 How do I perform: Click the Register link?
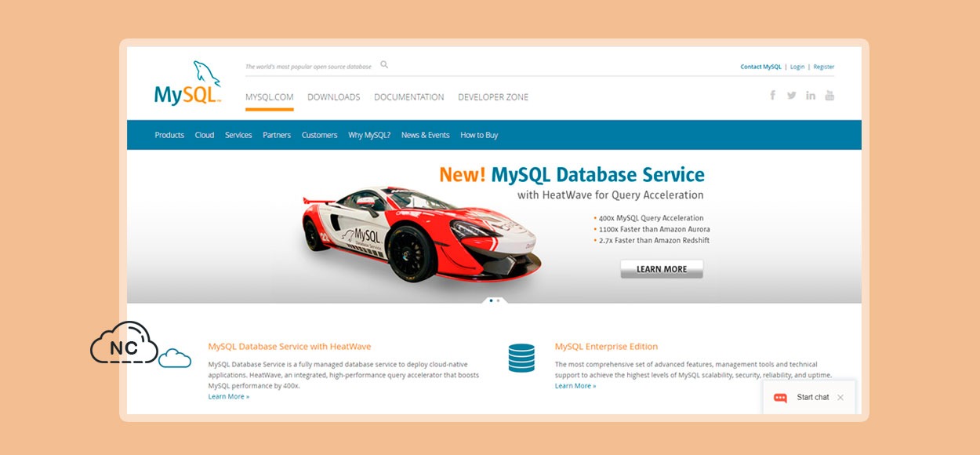tap(824, 67)
